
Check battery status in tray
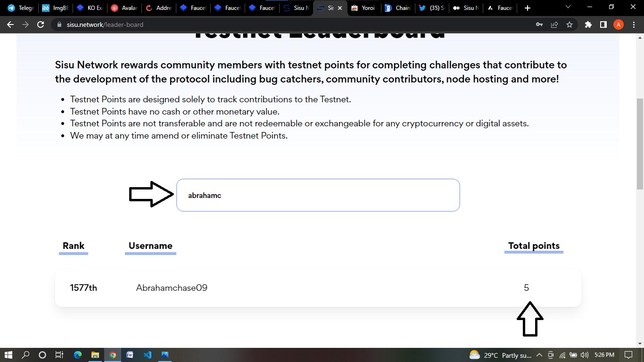coord(573,355)
